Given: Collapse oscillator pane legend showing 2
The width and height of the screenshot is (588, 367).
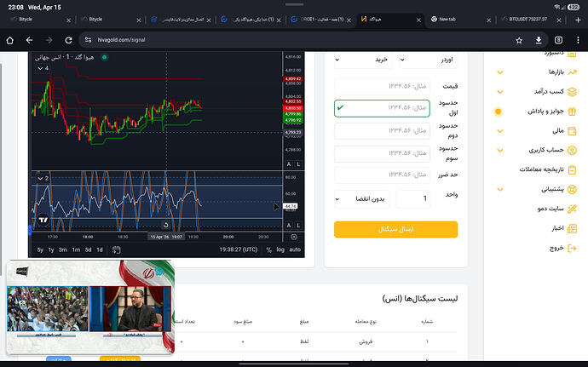Looking at the screenshot, I should click(x=43, y=179).
